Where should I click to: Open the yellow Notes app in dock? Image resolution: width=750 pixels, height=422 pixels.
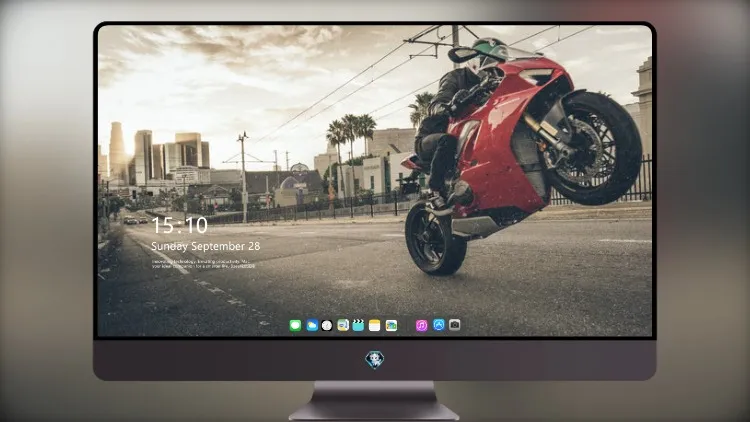coord(375,325)
